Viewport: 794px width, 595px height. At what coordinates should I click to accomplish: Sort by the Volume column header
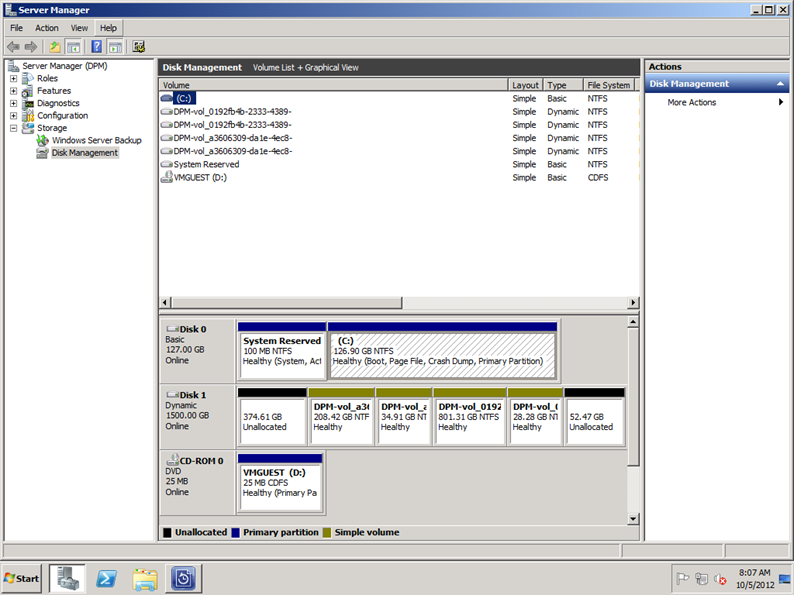333,85
